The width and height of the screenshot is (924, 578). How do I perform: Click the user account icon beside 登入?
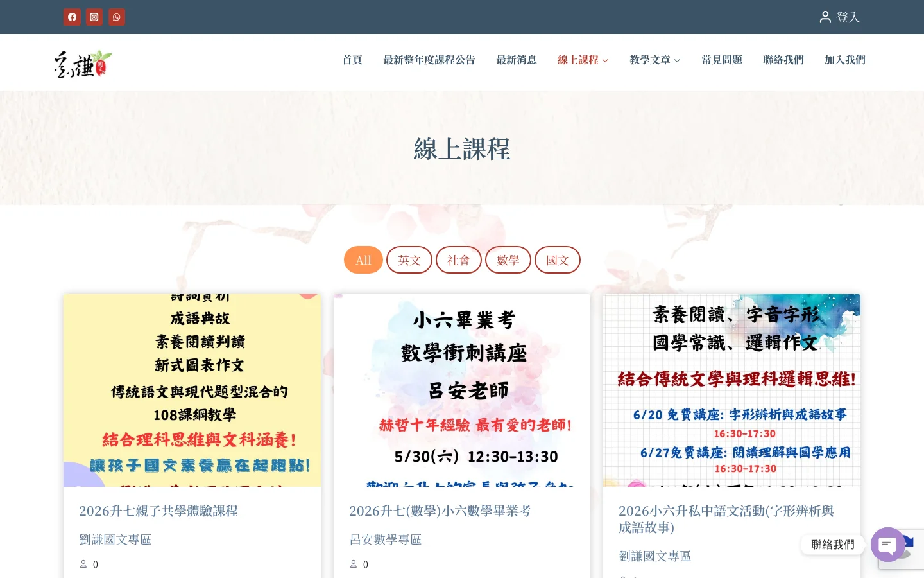pos(825,17)
